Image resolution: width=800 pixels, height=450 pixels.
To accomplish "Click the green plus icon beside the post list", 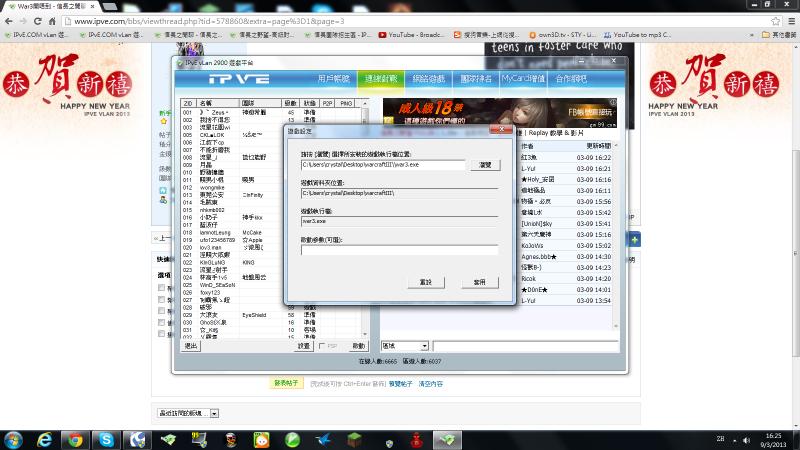I will click(x=635, y=240).
